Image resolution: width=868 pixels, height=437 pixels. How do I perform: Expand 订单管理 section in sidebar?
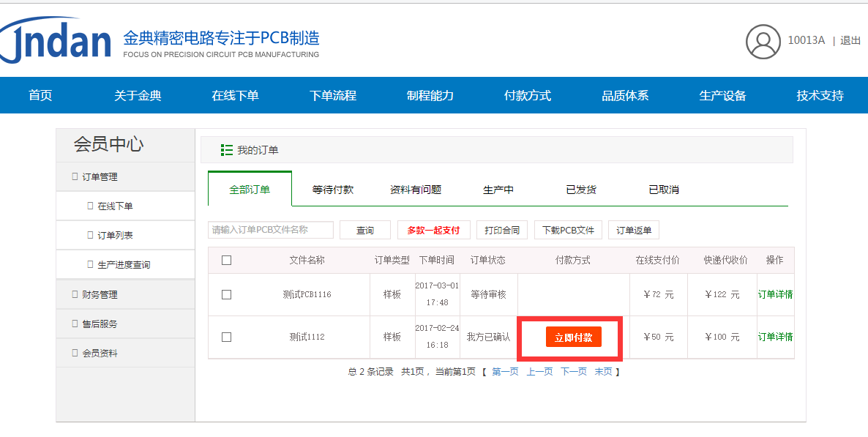99,177
